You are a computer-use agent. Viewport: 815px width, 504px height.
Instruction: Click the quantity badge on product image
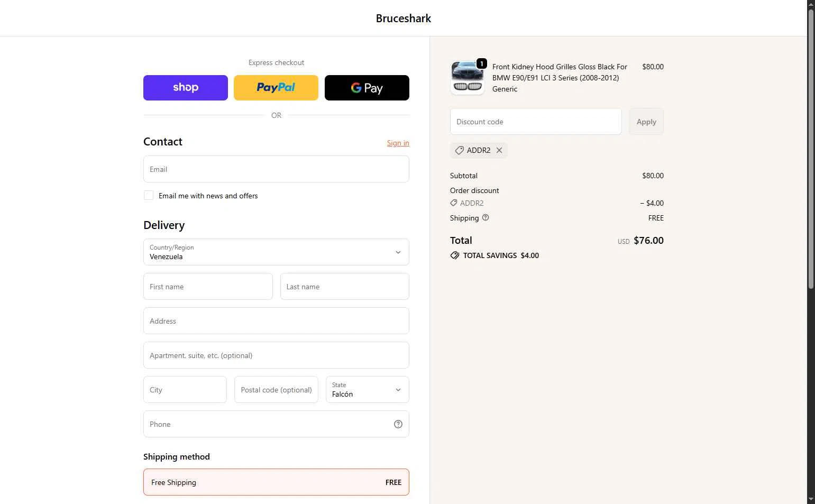(481, 63)
